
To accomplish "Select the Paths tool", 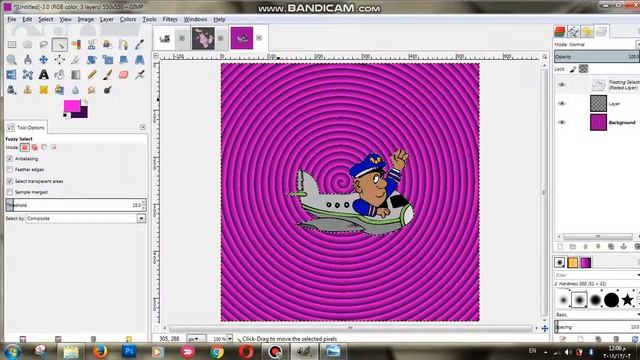I will [123, 44].
